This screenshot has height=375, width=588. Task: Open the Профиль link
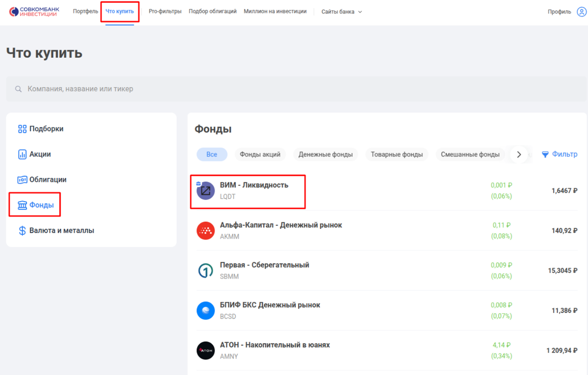[x=560, y=12]
